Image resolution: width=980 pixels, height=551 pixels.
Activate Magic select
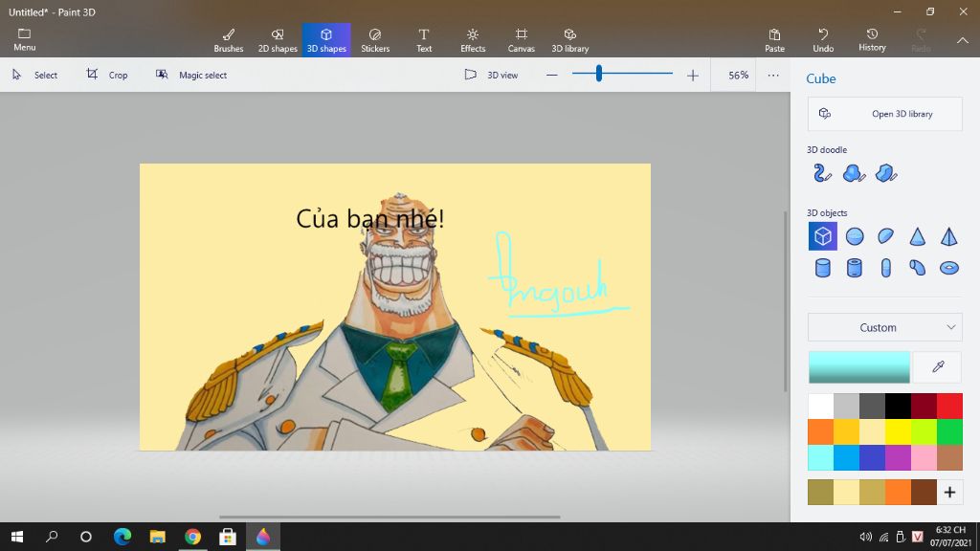pos(191,75)
